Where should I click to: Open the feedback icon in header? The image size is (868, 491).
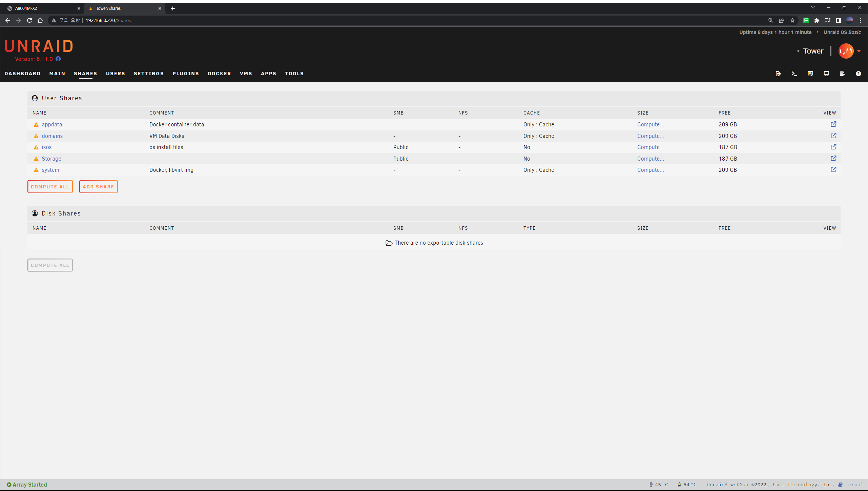810,74
